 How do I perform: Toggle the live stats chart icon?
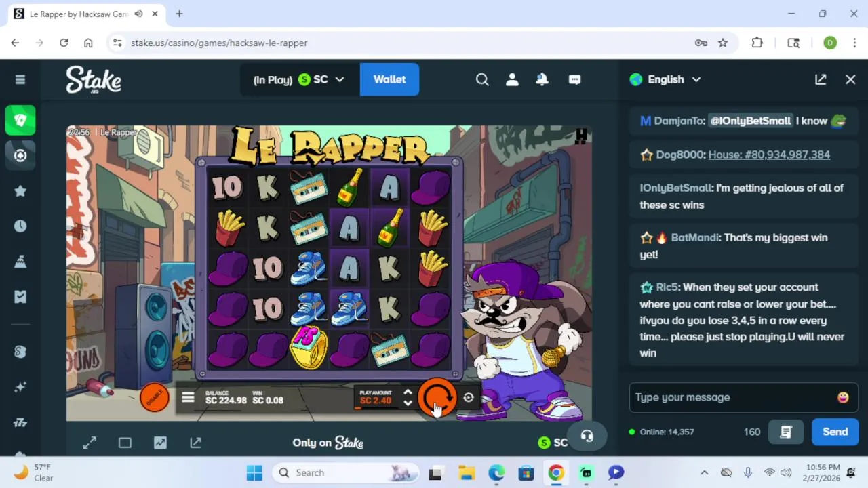click(x=160, y=443)
